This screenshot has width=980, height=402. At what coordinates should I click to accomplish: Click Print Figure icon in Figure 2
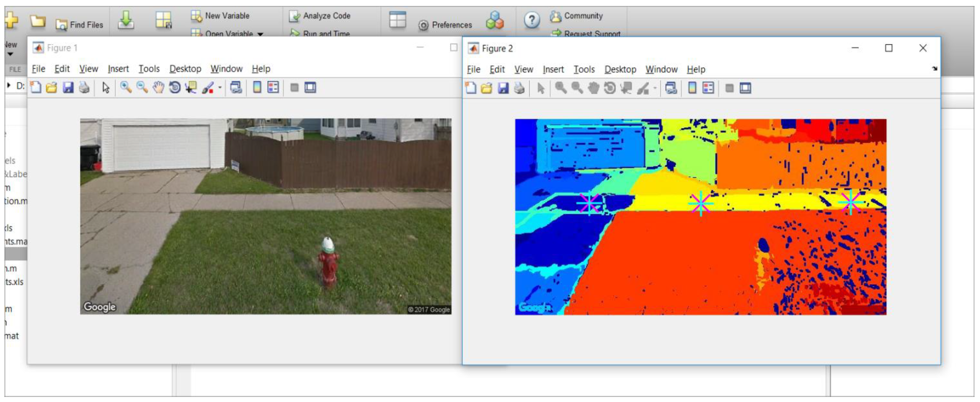click(x=519, y=89)
